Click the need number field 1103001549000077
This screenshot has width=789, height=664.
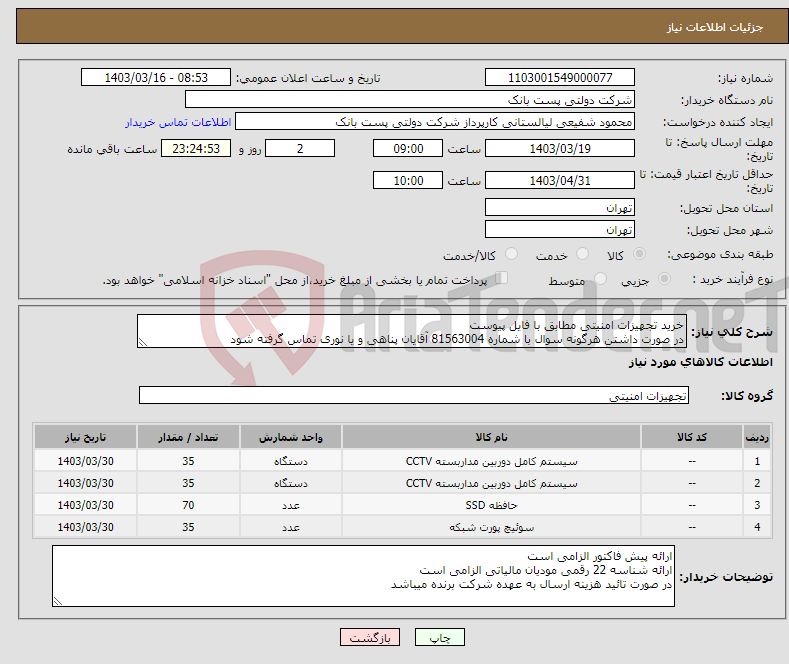[560, 77]
